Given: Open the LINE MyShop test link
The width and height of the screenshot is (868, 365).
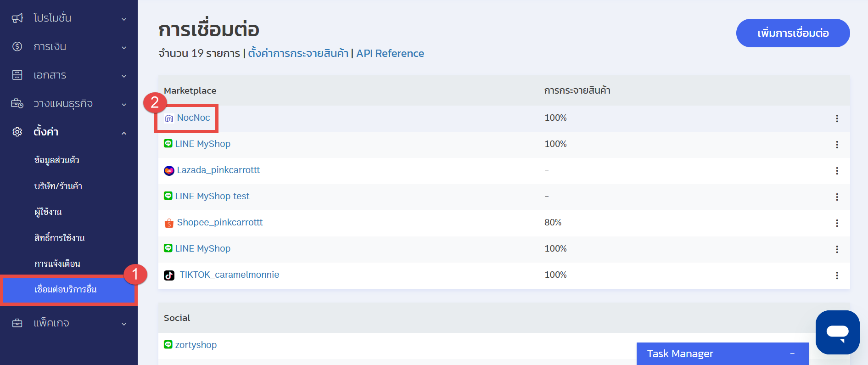Looking at the screenshot, I should tap(212, 196).
